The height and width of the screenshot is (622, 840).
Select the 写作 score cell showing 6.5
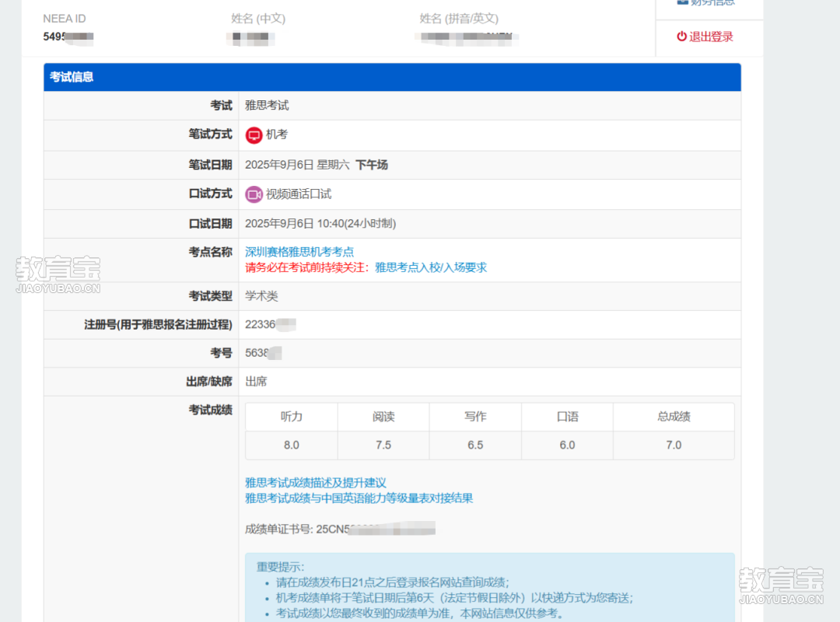[475, 446]
